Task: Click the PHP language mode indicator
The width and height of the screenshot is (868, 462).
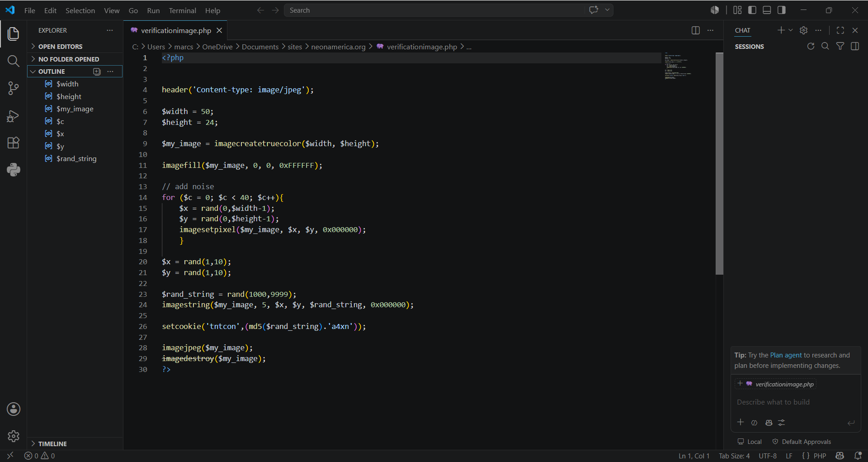Action: (x=820, y=456)
